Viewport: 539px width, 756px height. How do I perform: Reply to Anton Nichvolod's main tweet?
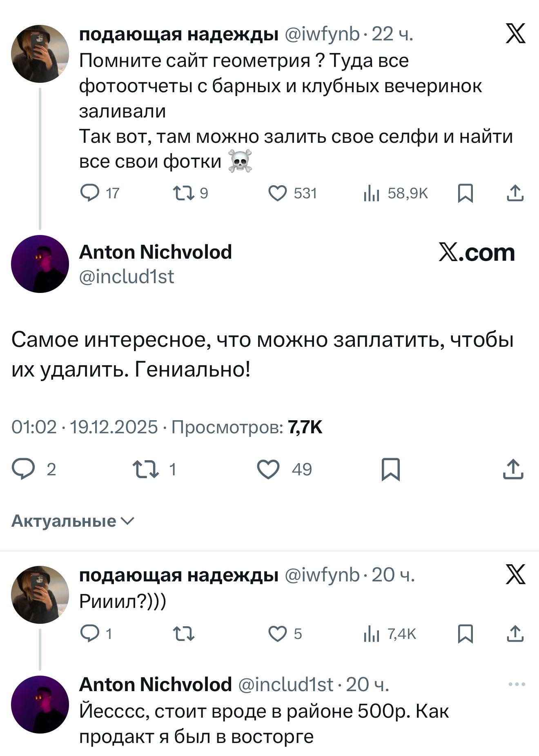[23, 469]
